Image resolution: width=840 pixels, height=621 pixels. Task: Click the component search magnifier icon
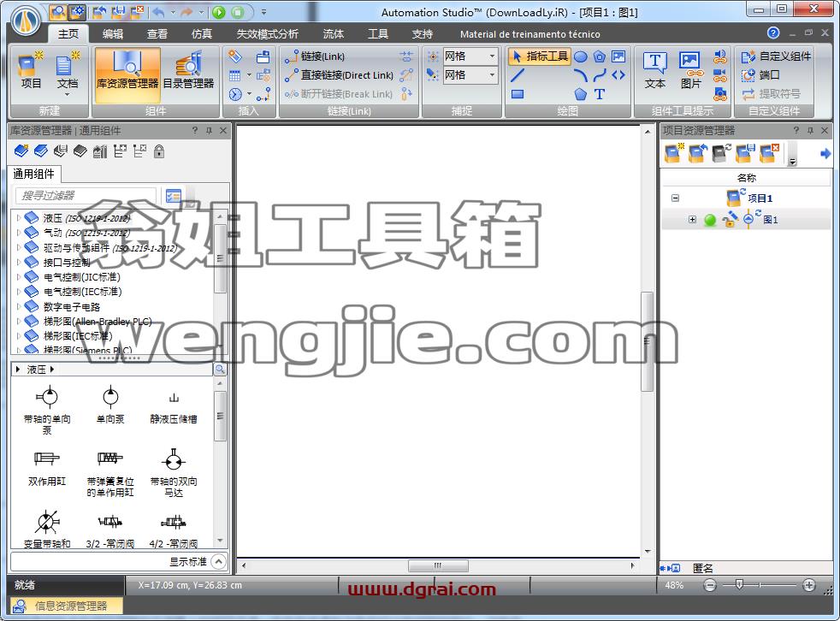pos(220,370)
